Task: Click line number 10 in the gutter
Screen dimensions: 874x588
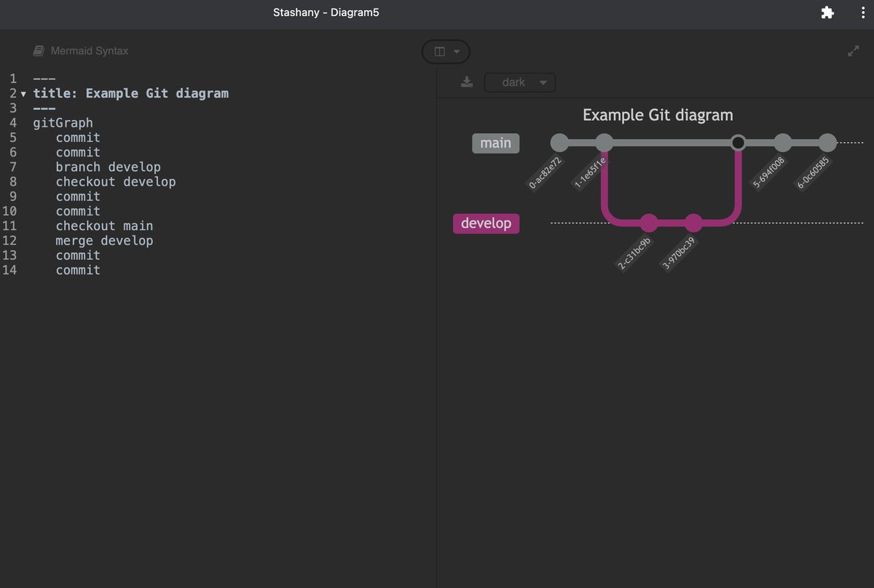Action: [x=9, y=211]
